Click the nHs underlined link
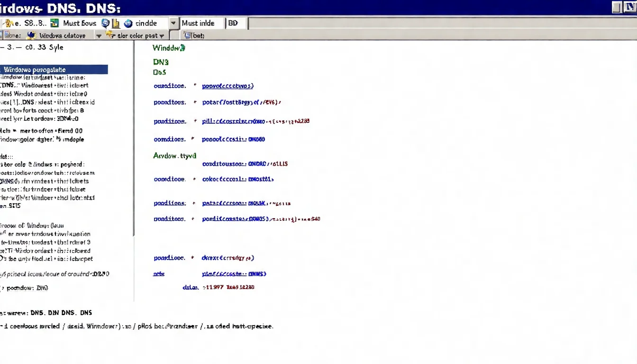 pyautogui.click(x=158, y=273)
